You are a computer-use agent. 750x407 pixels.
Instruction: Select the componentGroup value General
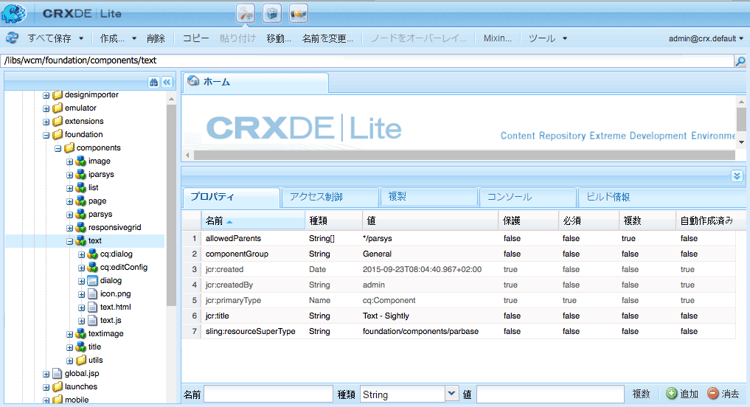point(377,254)
